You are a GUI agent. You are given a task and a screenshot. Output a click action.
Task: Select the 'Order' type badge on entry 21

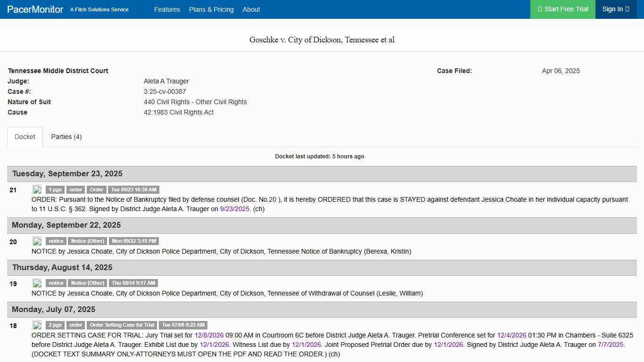coord(96,189)
